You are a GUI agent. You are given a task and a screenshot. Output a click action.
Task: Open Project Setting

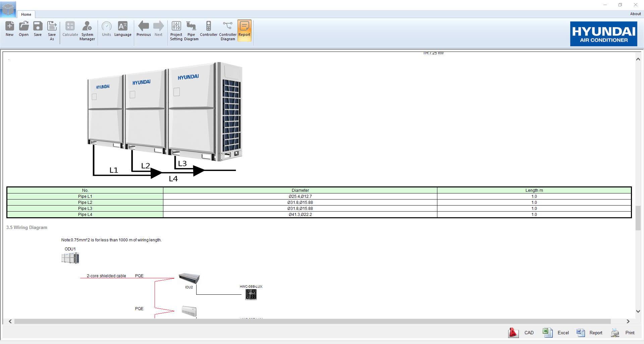click(176, 31)
